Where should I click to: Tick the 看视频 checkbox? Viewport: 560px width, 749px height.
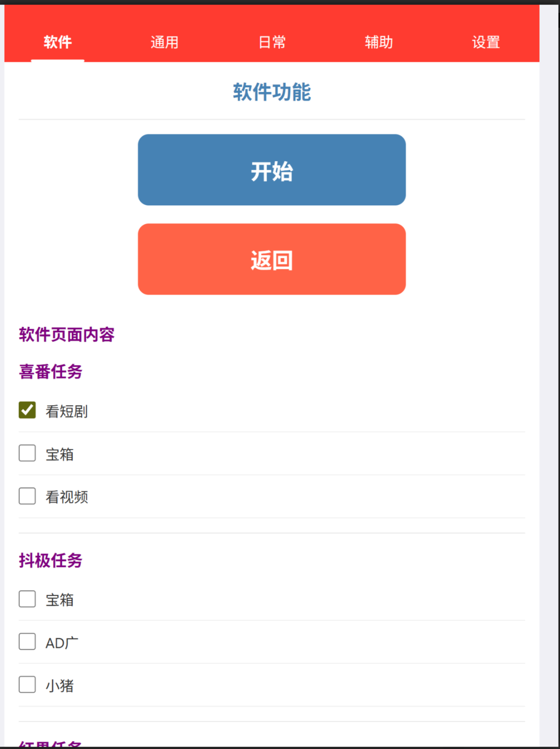27,496
